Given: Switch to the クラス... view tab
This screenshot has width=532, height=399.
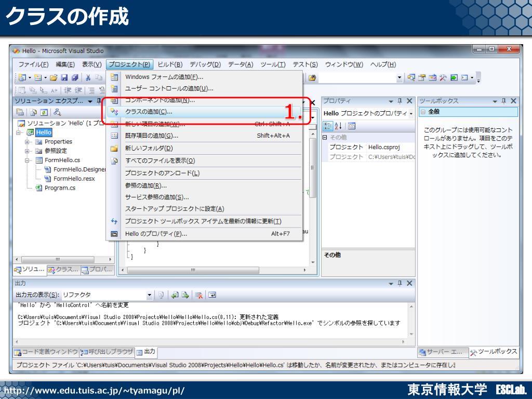Looking at the screenshot, I should coord(64,270).
